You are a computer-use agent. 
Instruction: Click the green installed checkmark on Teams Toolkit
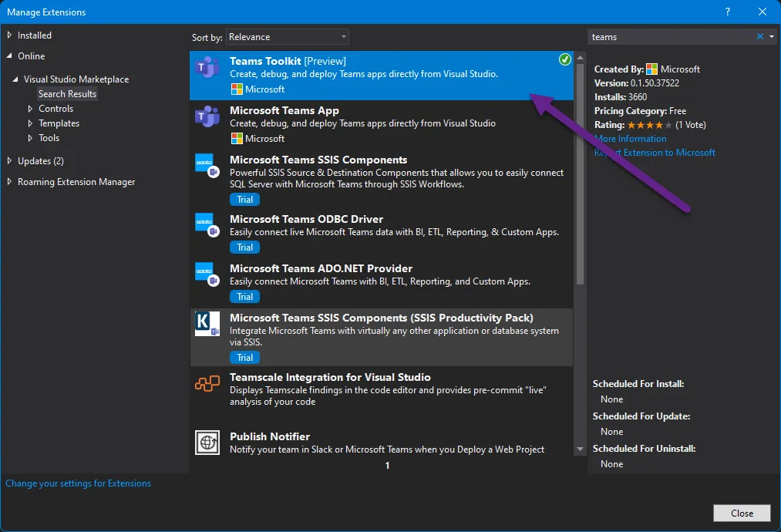click(x=565, y=59)
